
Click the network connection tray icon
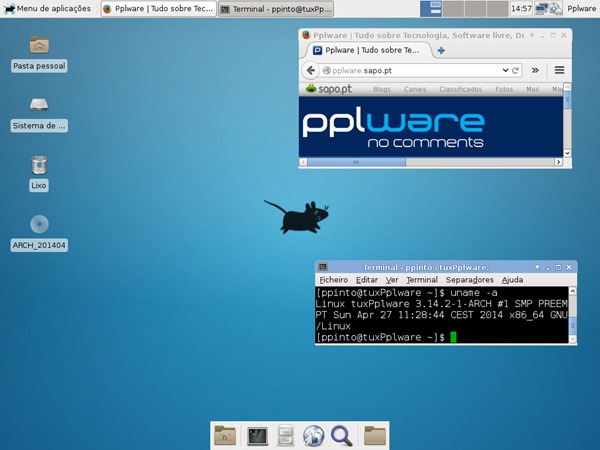(541, 8)
